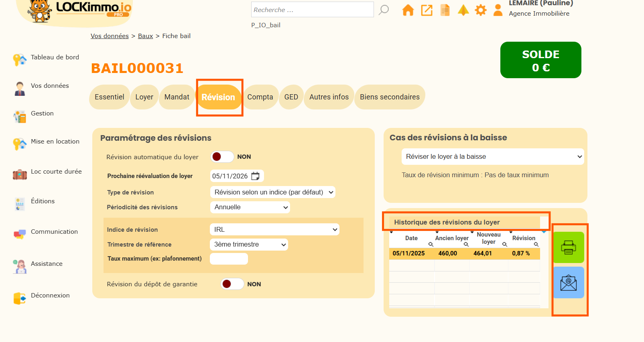Viewport: 644px width, 342px height.
Task: Open the Biens secondaires tab
Action: 389,97
